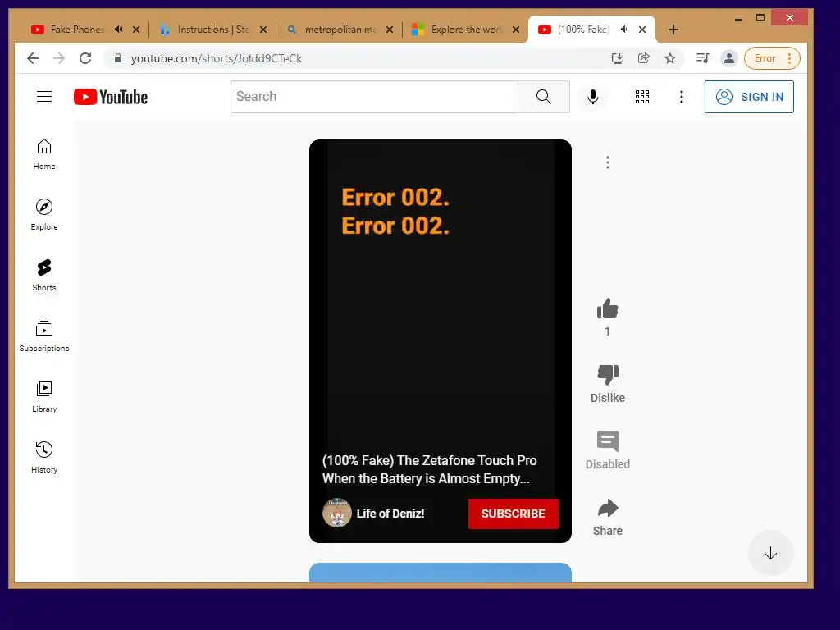
Task: Click the short's title text
Action: (430, 469)
